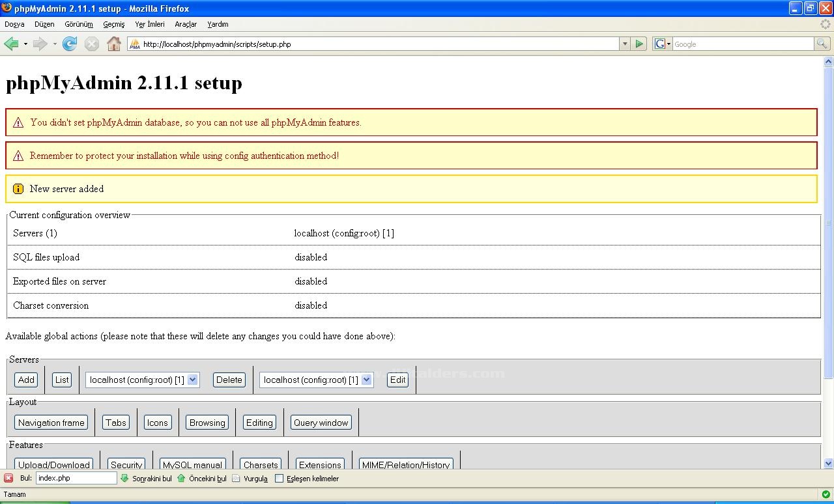Click the phpMyAdmin favicon in the address bar
834x504 pixels.
(x=134, y=45)
